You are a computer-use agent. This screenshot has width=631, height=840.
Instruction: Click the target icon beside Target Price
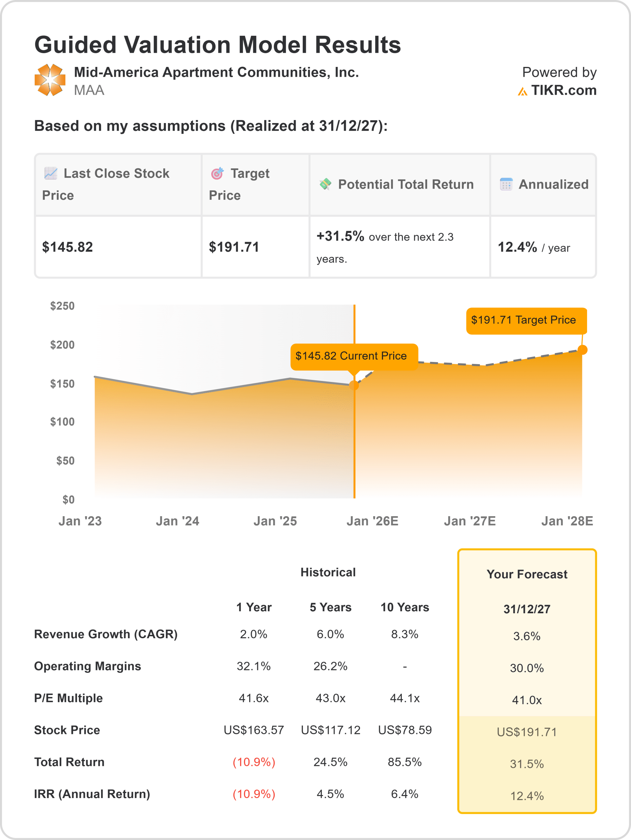pos(217,173)
